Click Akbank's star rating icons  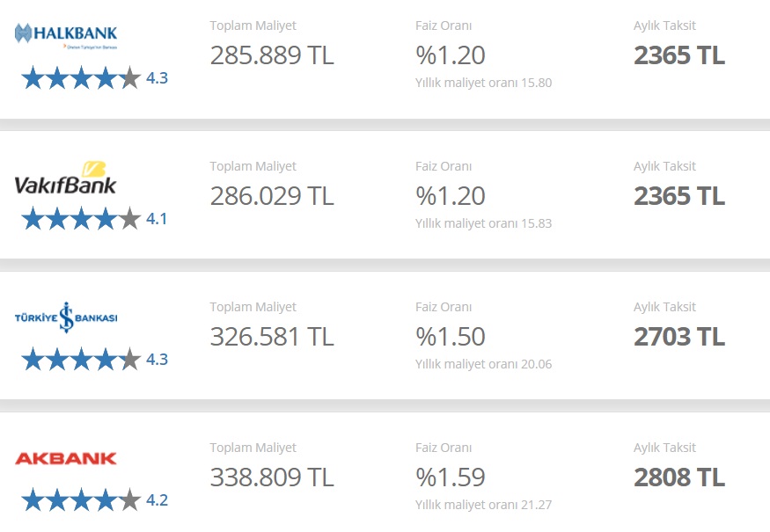pyautogui.click(x=81, y=500)
